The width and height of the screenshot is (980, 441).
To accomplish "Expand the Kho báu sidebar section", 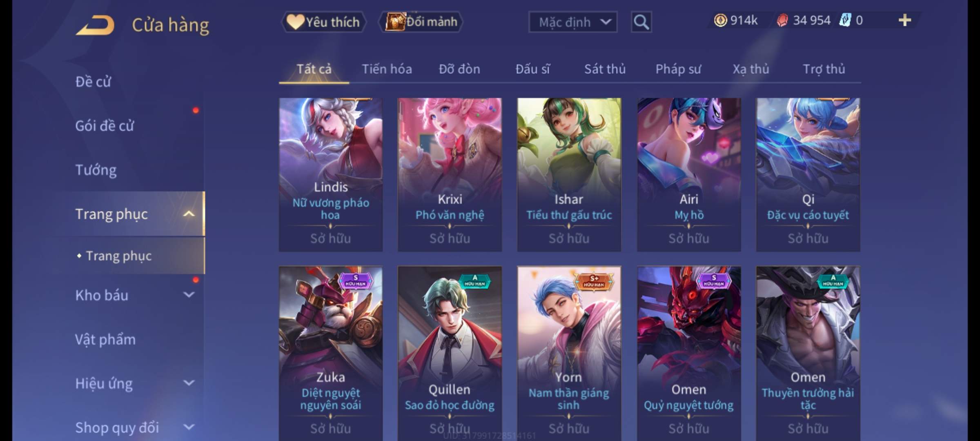I will 189,295.
